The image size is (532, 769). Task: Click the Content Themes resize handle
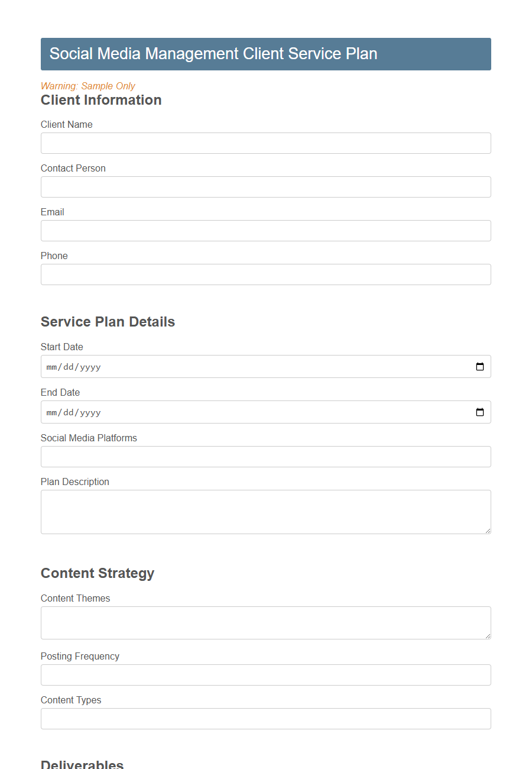tap(488, 637)
